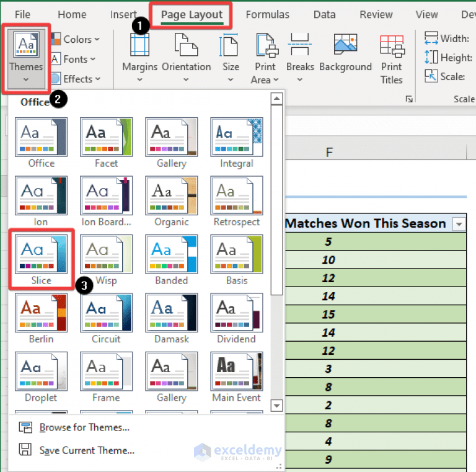Open the Colors theme dropdown

click(x=75, y=39)
